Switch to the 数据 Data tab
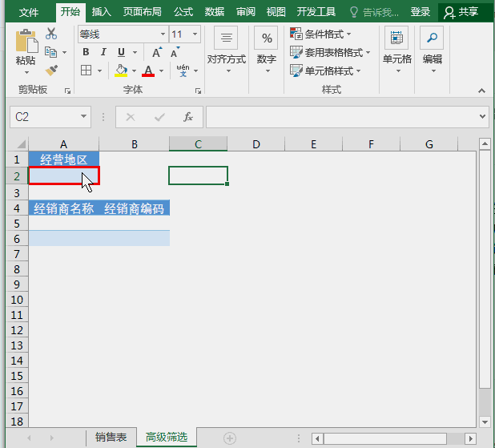The height and width of the screenshot is (448, 495). (215, 12)
